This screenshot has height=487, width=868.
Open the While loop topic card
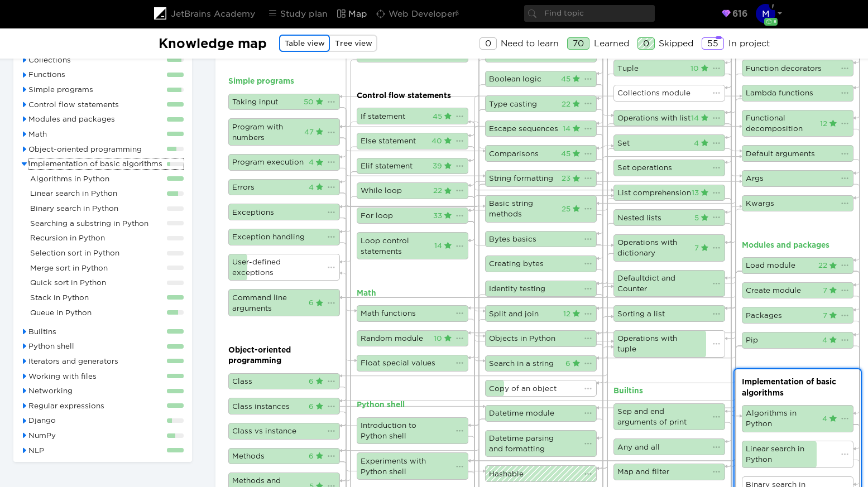(413, 190)
